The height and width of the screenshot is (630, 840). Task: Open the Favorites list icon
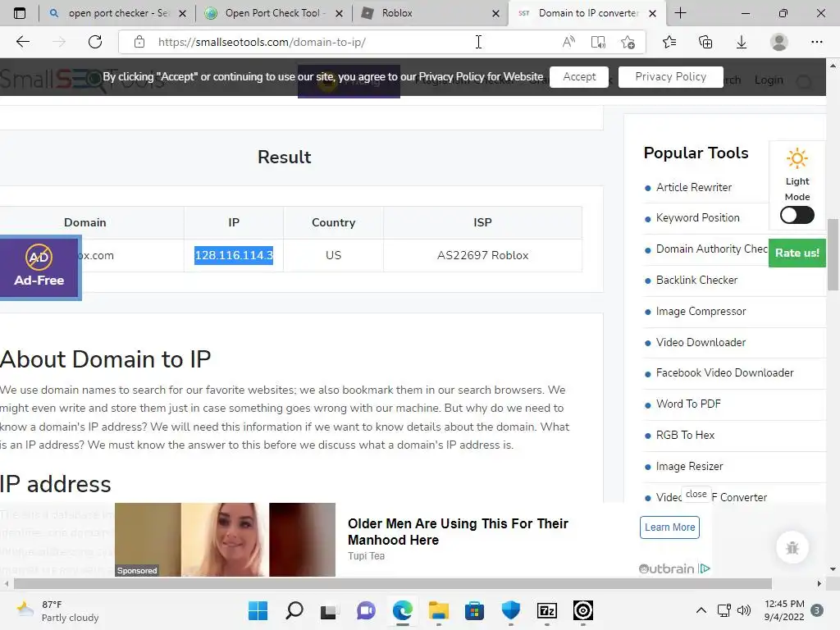tap(669, 42)
